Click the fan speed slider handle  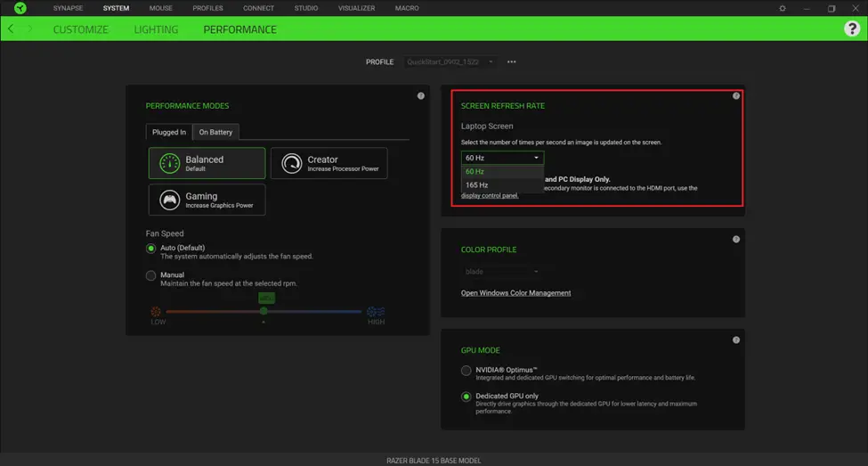(x=264, y=311)
